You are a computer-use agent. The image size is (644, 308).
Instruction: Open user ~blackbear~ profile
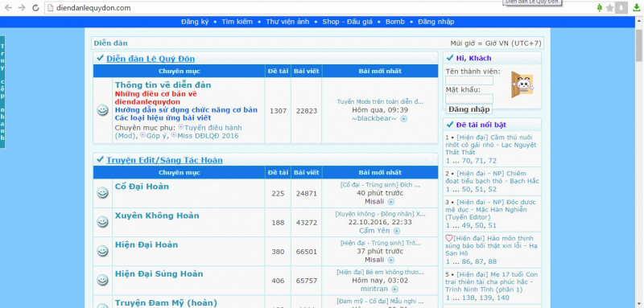(x=374, y=118)
